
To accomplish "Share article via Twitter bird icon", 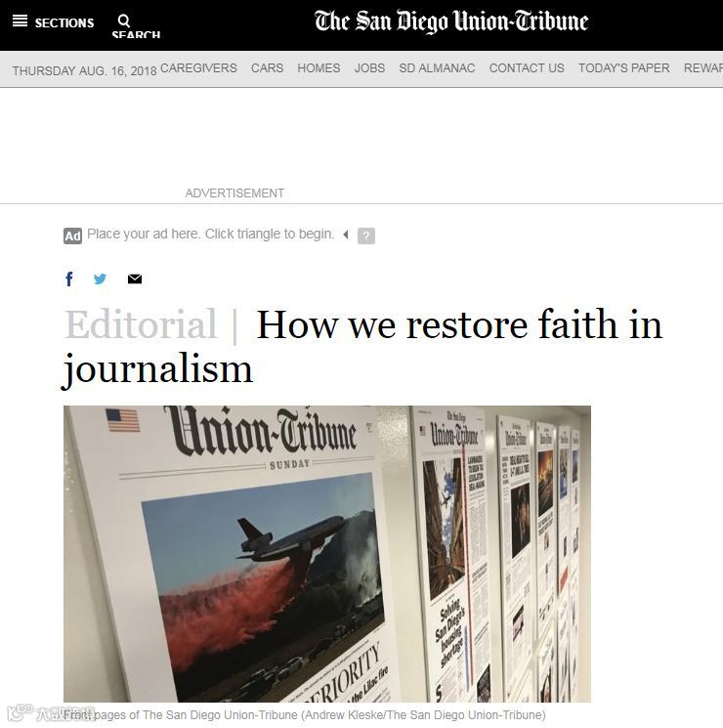I will coord(100,279).
